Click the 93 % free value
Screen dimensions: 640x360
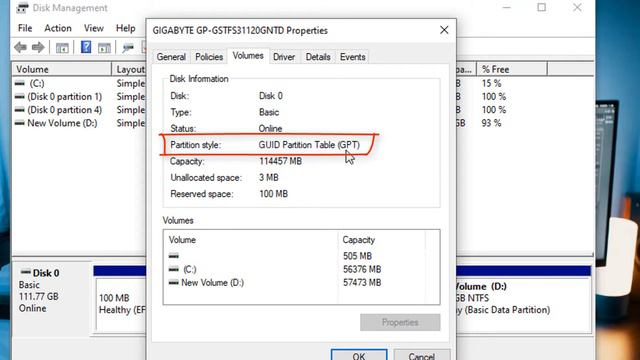[491, 123]
